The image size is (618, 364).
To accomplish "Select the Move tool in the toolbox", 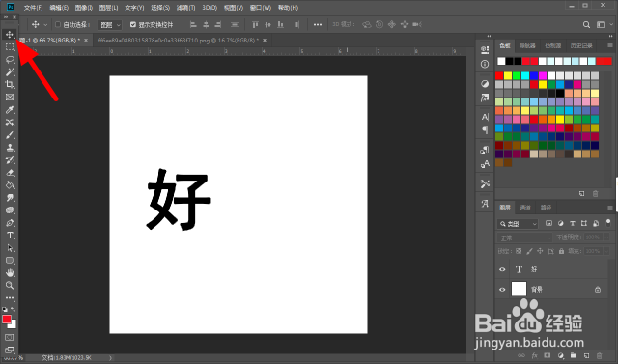I will [x=10, y=34].
